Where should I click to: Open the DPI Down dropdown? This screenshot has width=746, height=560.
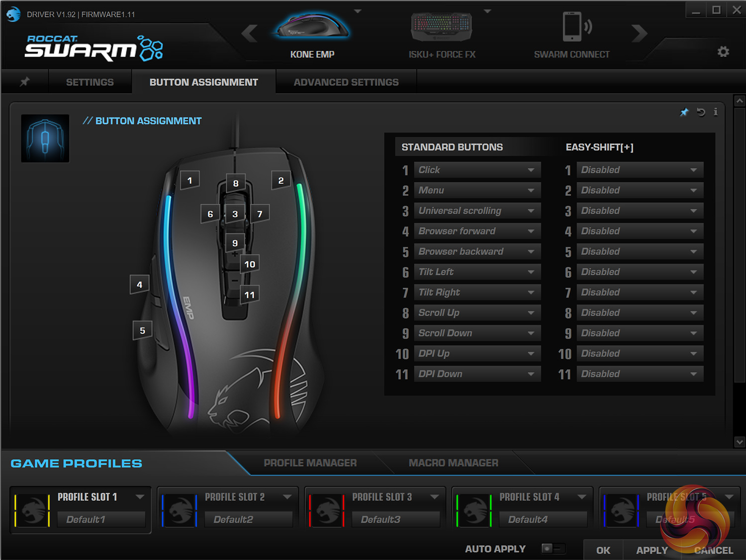point(477,374)
